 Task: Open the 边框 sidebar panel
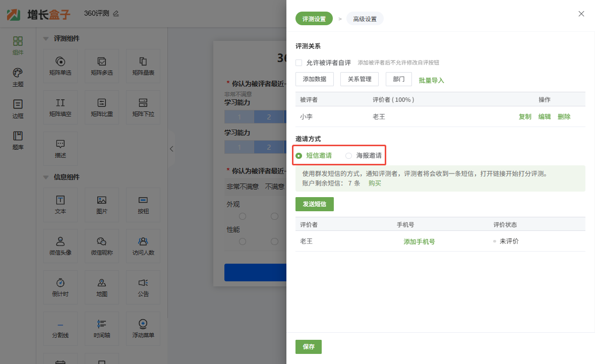18,109
